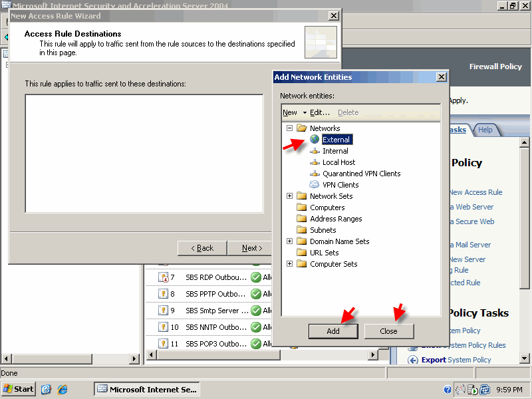Screen dimensions: 532x399
Task: Click the Show Desktop quick launch icon
Action: tap(46, 389)
